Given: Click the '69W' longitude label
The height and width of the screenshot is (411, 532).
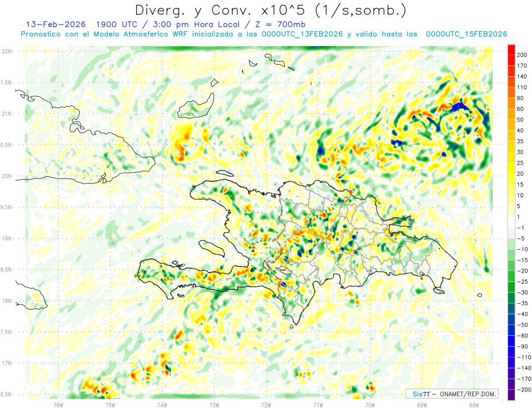Looking at the screenshot, I should tap(422, 404).
